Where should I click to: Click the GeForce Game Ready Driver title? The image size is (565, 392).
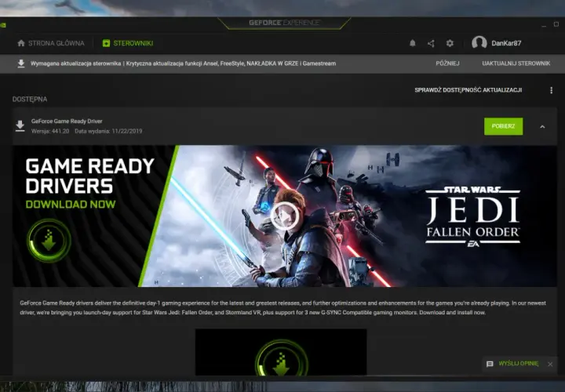(67, 122)
